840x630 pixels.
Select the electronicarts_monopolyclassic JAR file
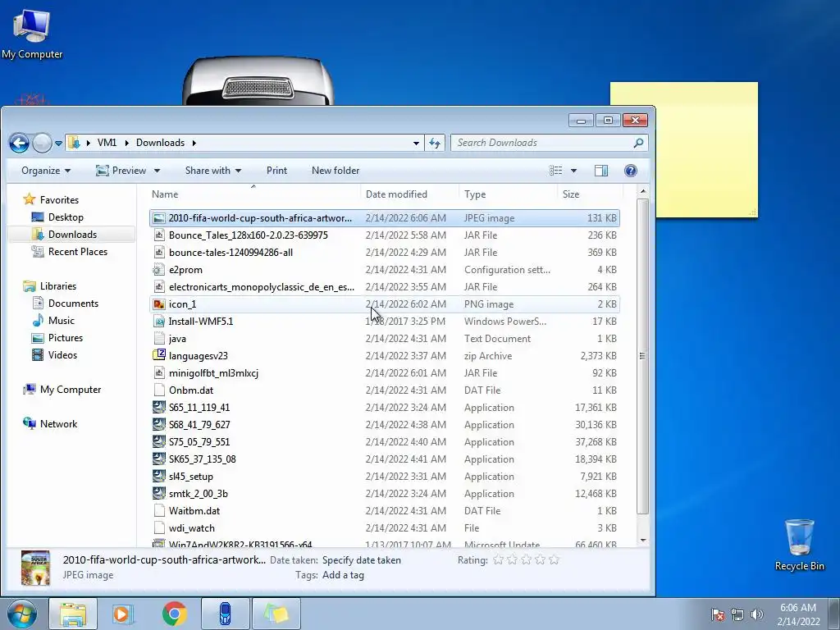click(384, 286)
